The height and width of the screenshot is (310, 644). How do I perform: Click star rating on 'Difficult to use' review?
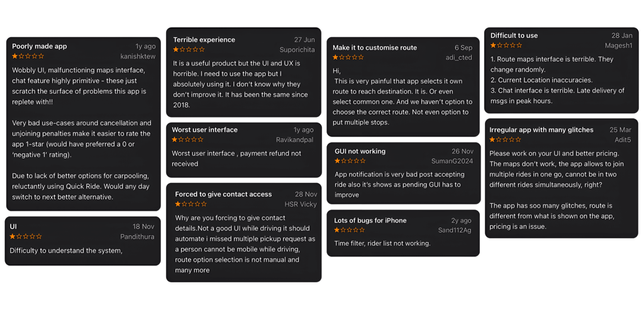506,45
